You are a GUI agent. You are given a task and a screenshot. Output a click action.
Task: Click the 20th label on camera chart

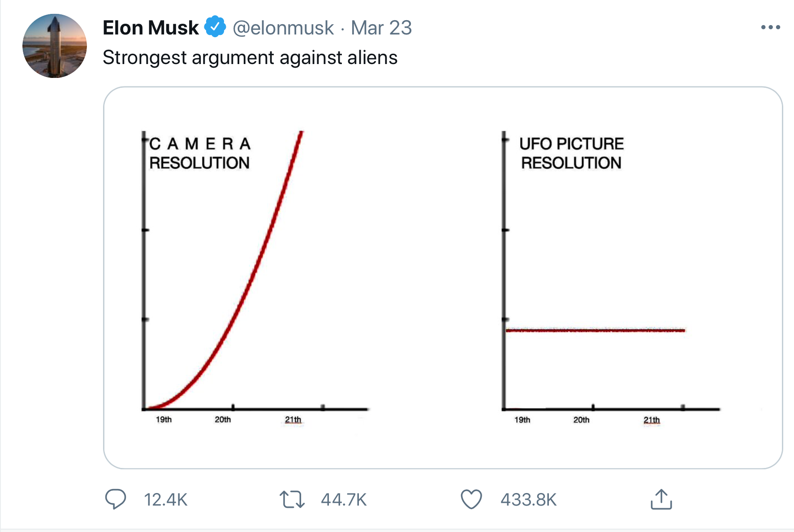[223, 420]
